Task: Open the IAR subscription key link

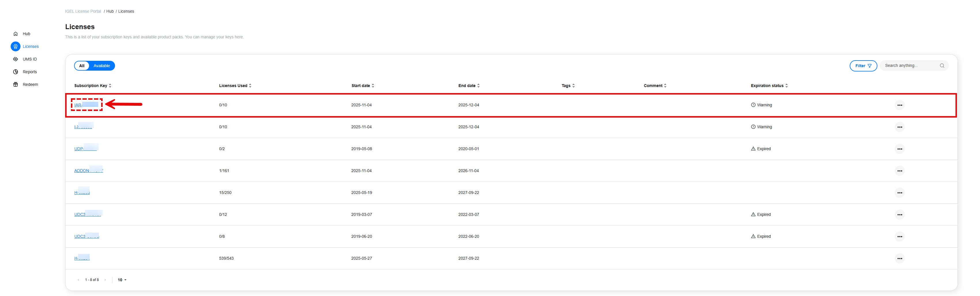Action: coord(78,105)
